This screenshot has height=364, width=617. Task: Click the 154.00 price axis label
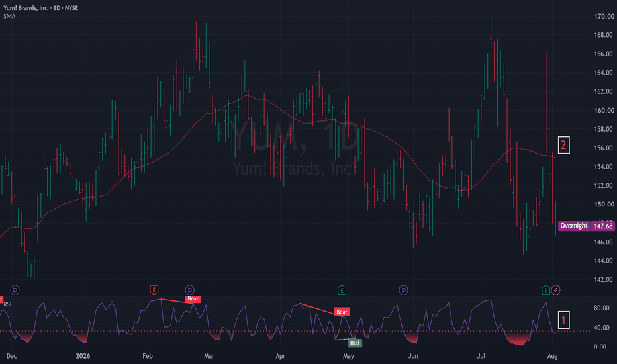click(604, 167)
